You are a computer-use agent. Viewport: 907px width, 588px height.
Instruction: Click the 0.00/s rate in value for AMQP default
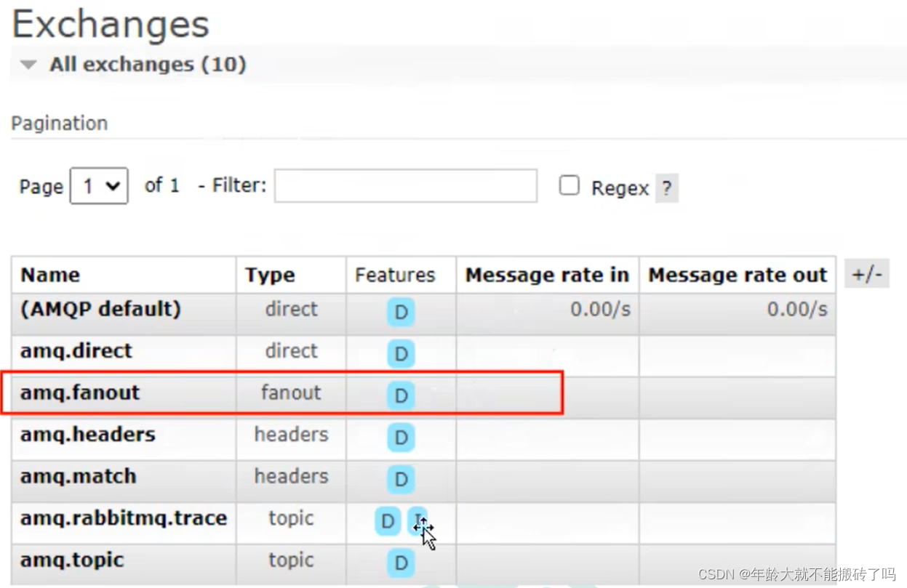pos(600,310)
